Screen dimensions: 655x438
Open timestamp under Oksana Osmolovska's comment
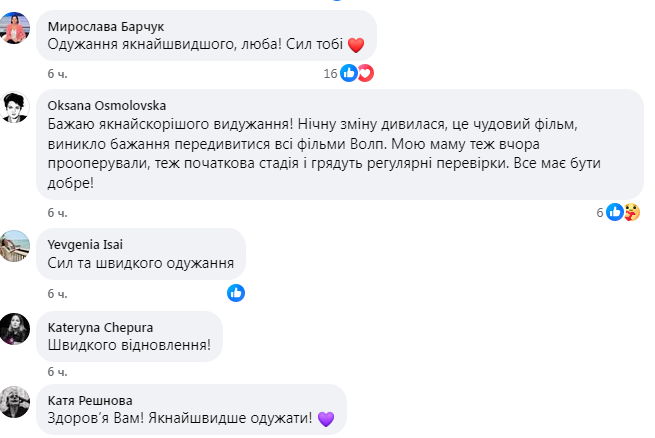57,213
